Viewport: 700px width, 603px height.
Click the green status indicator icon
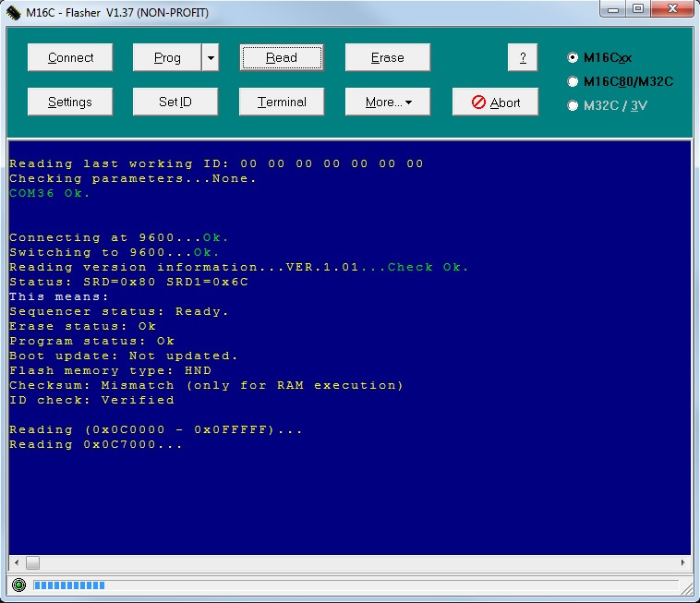pos(18,585)
